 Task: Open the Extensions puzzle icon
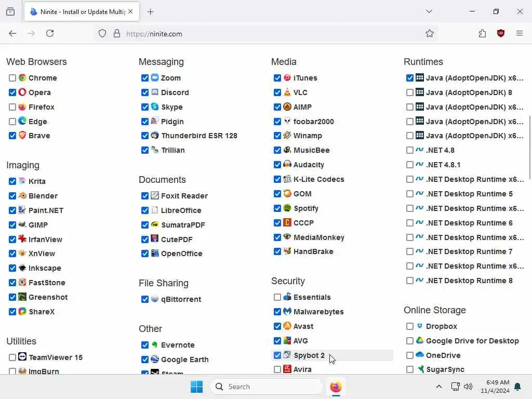pos(482,33)
